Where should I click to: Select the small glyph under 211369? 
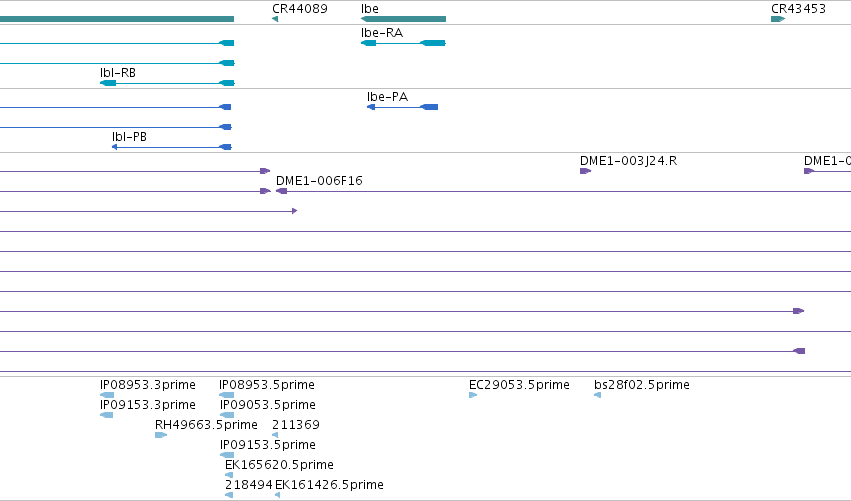[x=275, y=435]
